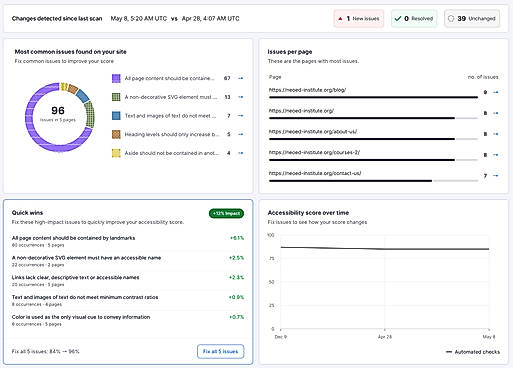Viewport: 513px width, 368px height.
Task: Click the 'Apr 28' axis label on chart
Action: point(385,337)
